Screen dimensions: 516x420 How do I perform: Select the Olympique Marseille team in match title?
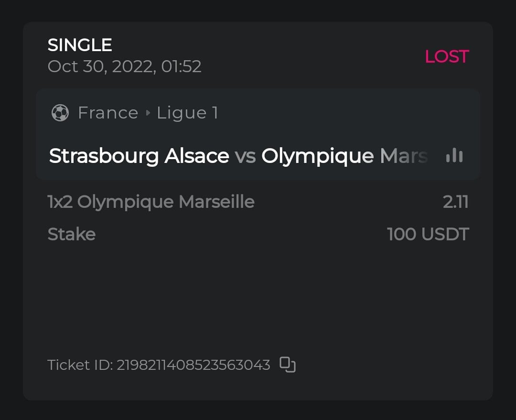click(344, 156)
